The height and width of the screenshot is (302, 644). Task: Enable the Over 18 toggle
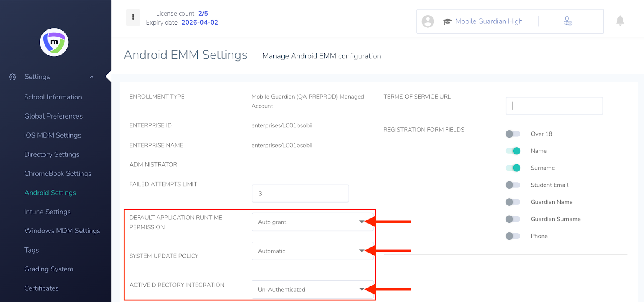[x=513, y=134]
